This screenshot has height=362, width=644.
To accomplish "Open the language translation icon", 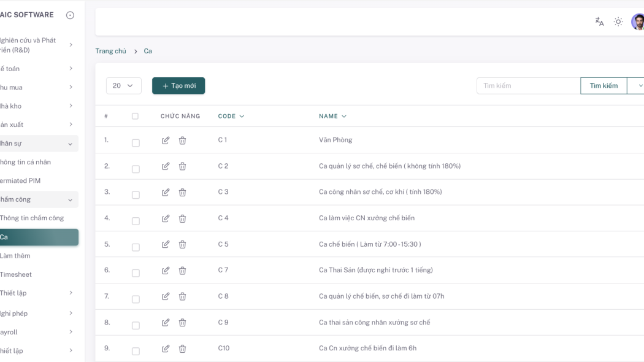I will (599, 22).
